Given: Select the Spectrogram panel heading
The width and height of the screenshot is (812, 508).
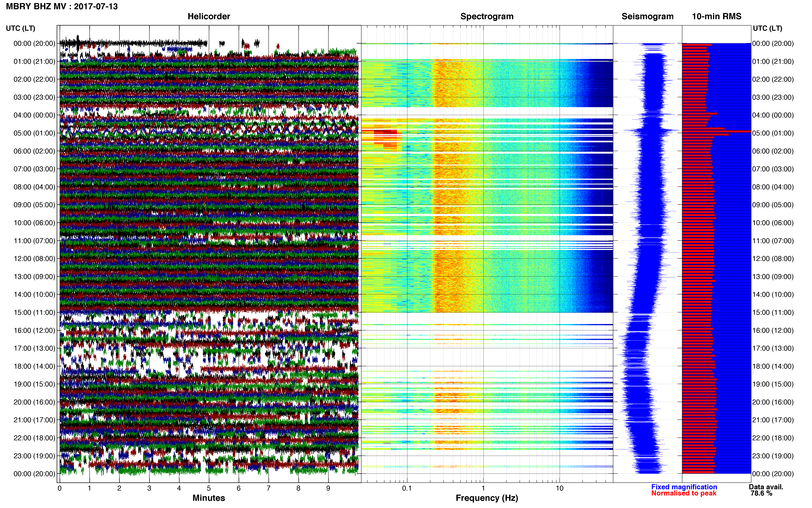Looking at the screenshot, I should [x=487, y=16].
